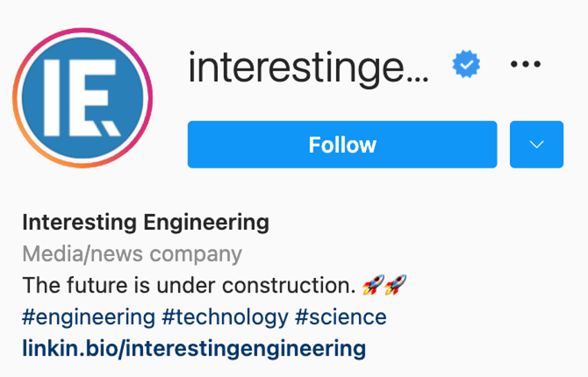Image resolution: width=588 pixels, height=377 pixels.
Task: Open the #technology hashtag link
Action: pos(225,317)
